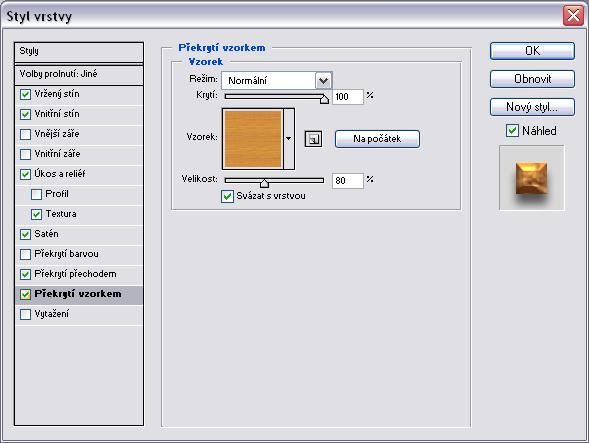Click the Obnovit button
The height and width of the screenshot is (443, 589).
tap(532, 79)
